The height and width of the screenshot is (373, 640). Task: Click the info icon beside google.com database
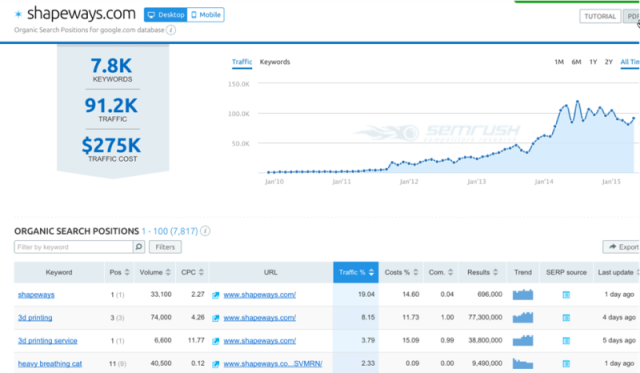[171, 30]
